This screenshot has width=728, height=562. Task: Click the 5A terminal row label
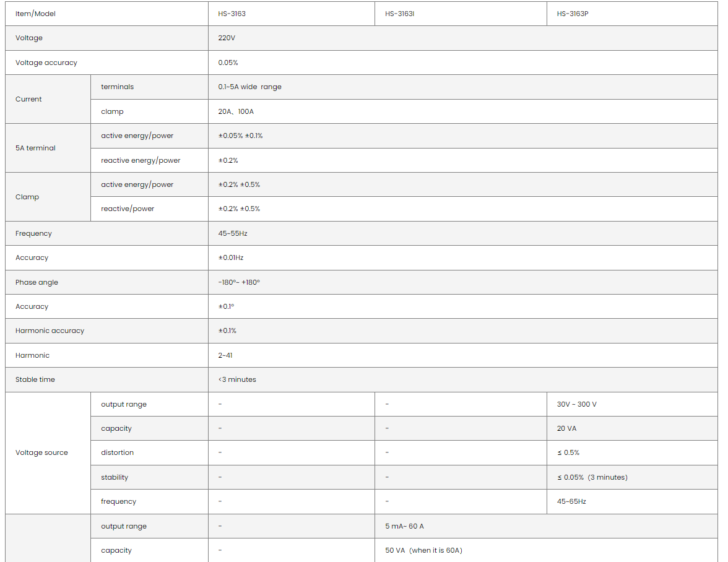[35, 148]
